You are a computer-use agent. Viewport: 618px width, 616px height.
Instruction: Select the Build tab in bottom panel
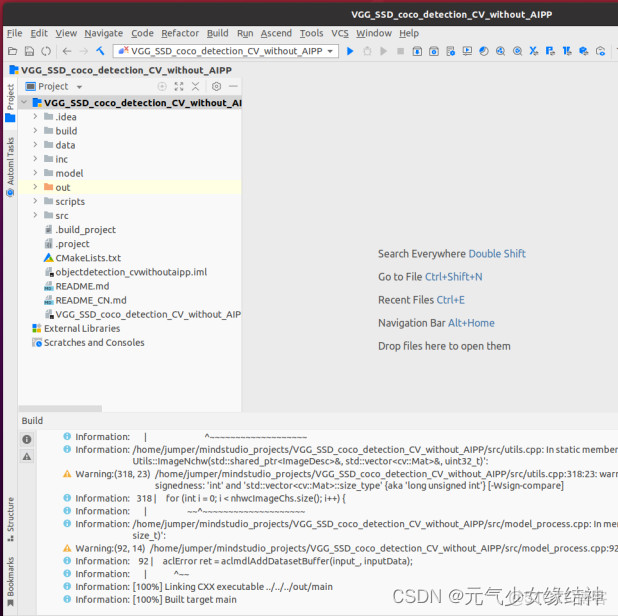point(32,421)
